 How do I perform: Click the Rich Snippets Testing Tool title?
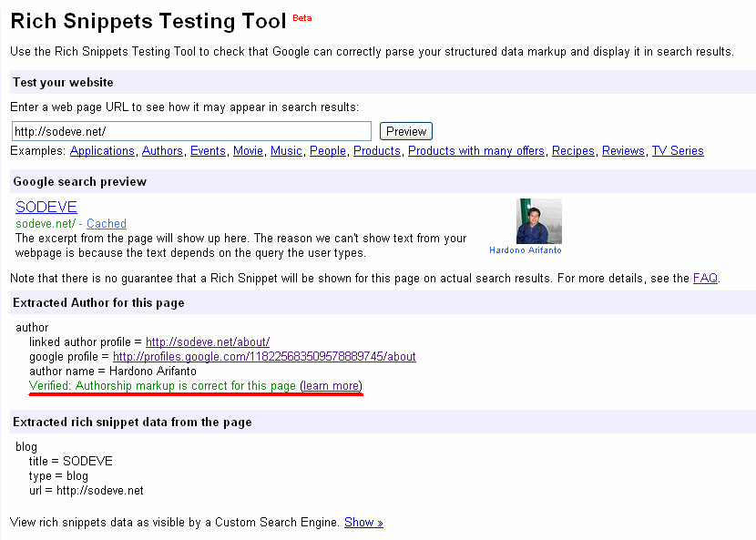(x=148, y=21)
